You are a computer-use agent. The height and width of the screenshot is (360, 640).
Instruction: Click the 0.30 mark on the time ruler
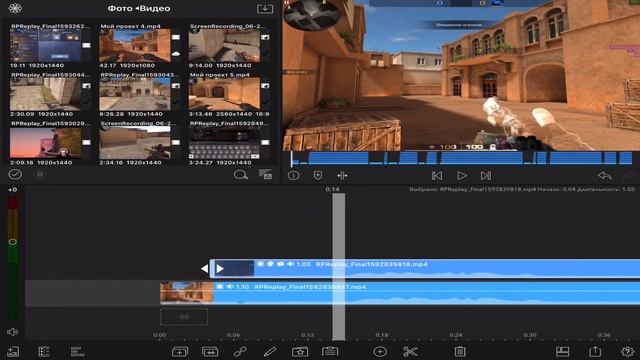coord(530,335)
